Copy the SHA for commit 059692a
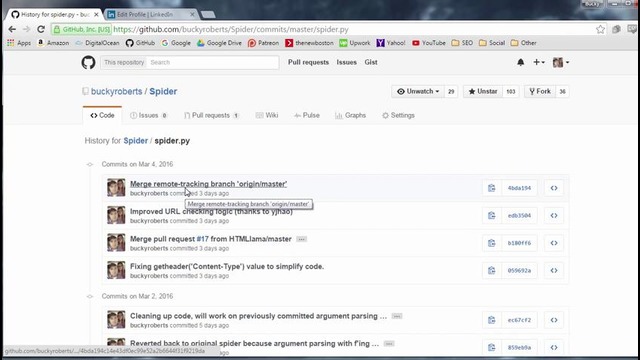Viewport: 640px width, 360px height. click(x=491, y=271)
